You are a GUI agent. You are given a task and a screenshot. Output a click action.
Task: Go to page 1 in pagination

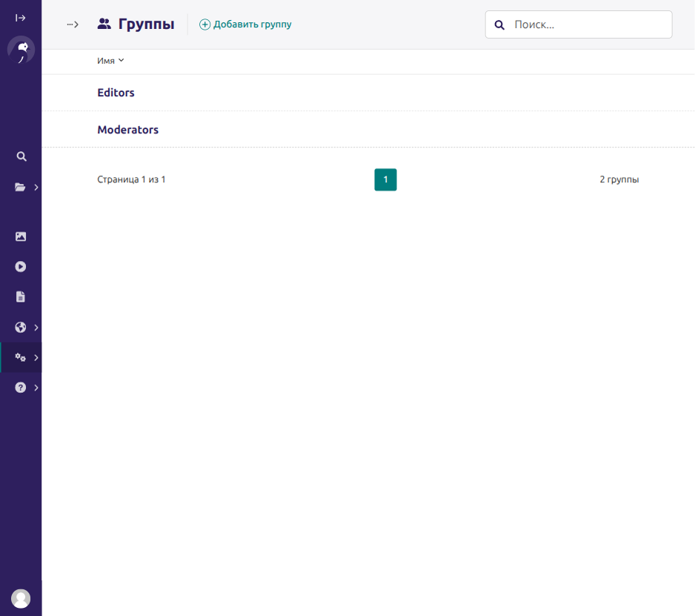[385, 179]
